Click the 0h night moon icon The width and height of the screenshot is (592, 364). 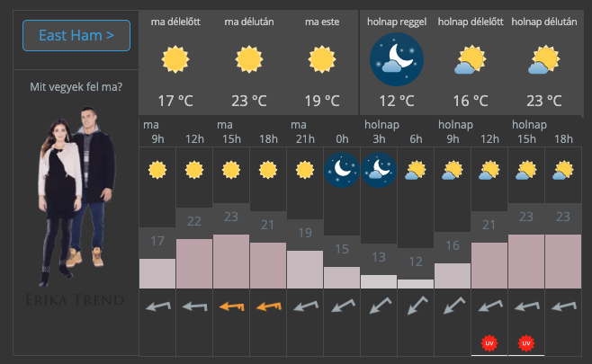(x=342, y=168)
